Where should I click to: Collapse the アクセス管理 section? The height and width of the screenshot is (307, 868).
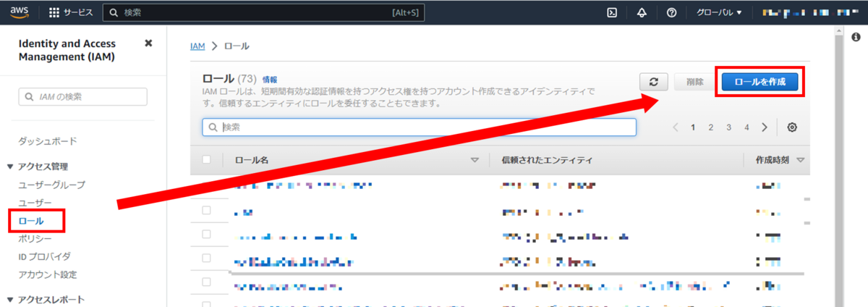click(x=10, y=167)
